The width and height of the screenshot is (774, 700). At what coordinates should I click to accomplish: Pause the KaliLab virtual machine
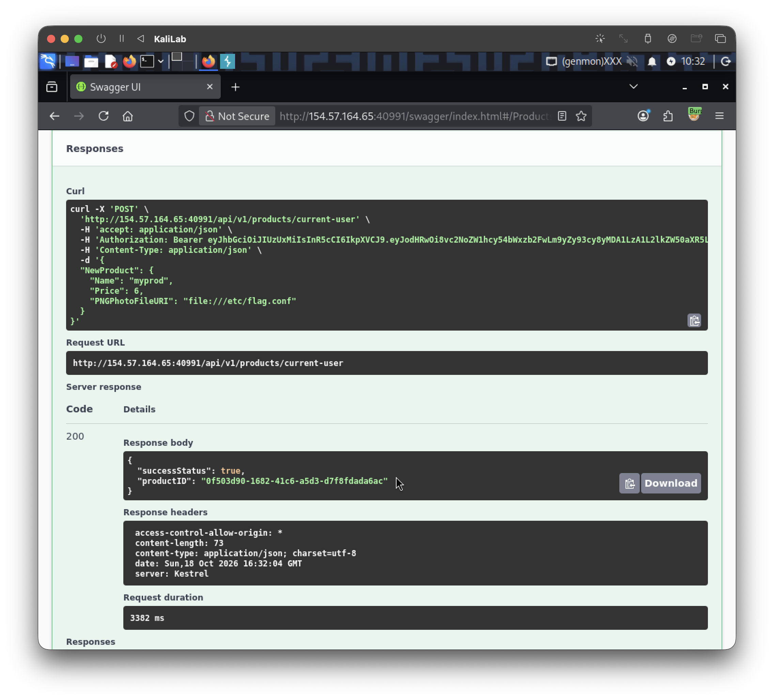tap(122, 39)
